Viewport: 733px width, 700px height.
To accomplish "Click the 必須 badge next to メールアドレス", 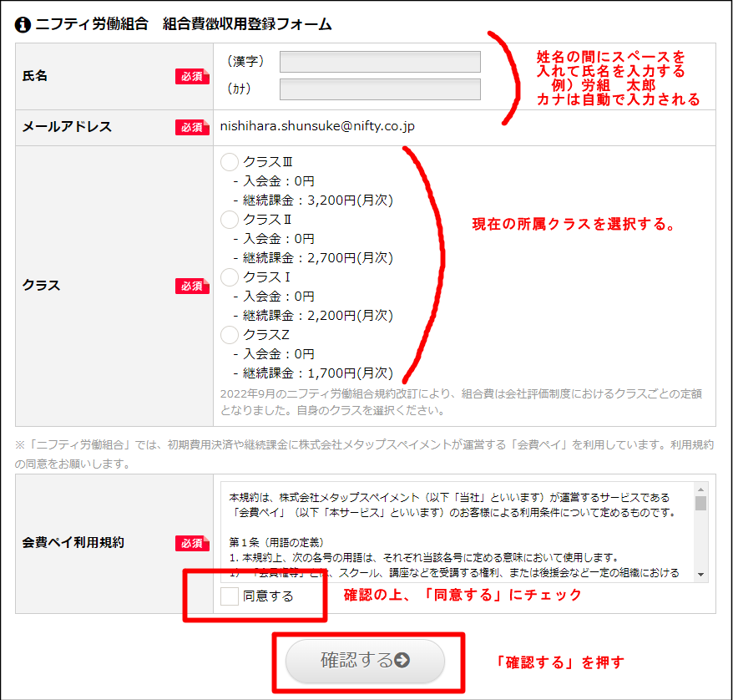I will click(x=191, y=127).
